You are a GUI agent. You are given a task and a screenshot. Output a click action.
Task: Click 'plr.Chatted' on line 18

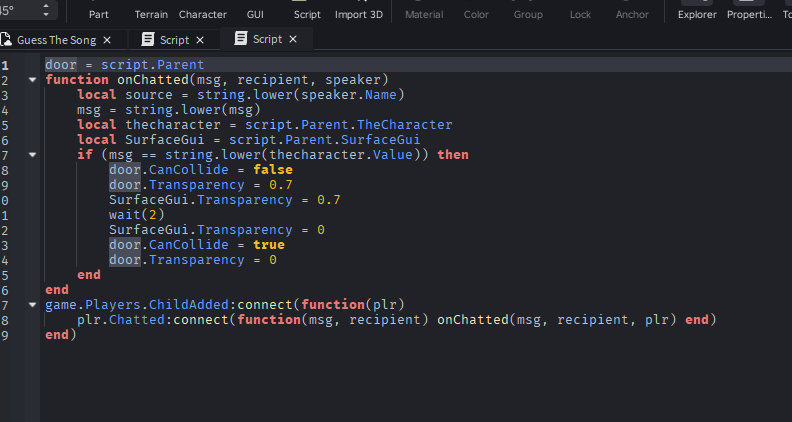121,320
